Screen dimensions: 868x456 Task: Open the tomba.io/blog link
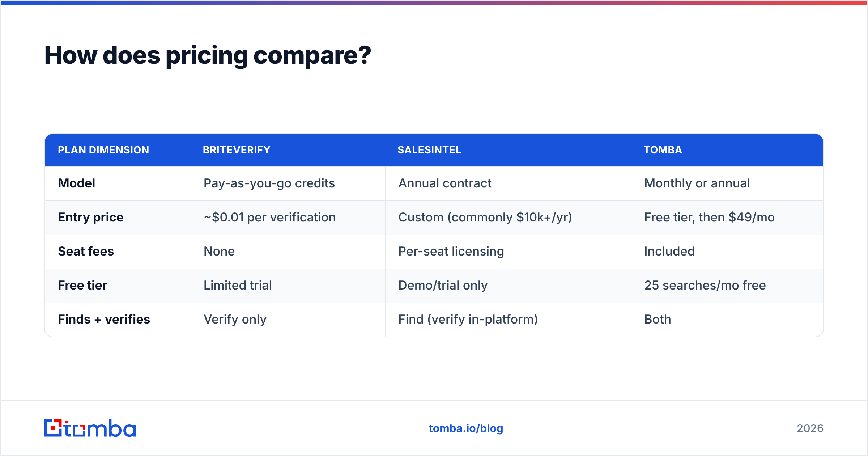pos(466,428)
